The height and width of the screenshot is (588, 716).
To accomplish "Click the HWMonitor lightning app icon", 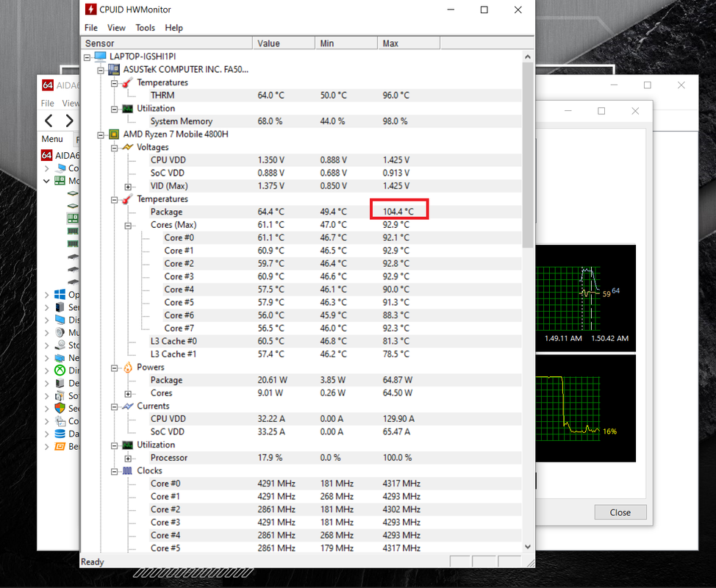I will click(91, 9).
